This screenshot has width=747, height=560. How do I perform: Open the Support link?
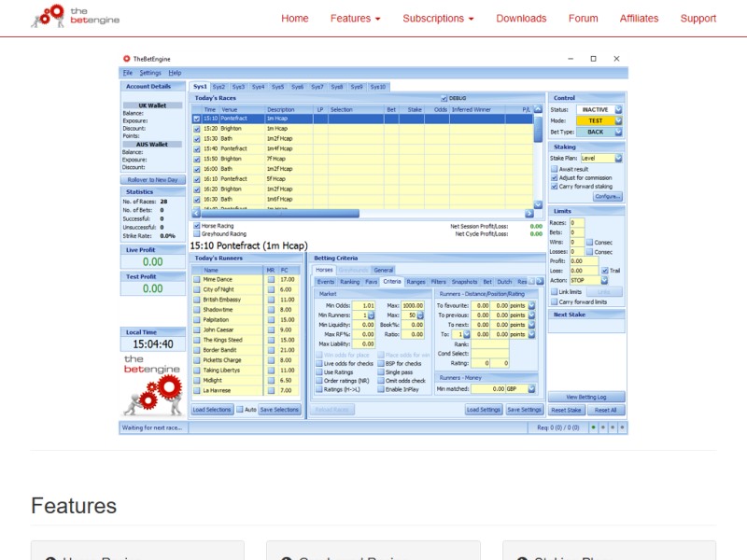coord(698,19)
